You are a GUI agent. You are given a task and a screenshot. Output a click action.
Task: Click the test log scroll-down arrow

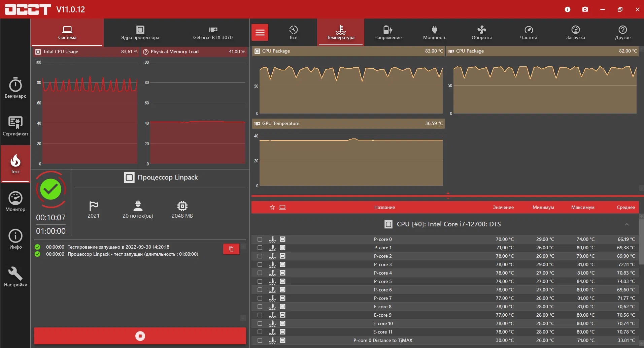pyautogui.click(x=243, y=318)
